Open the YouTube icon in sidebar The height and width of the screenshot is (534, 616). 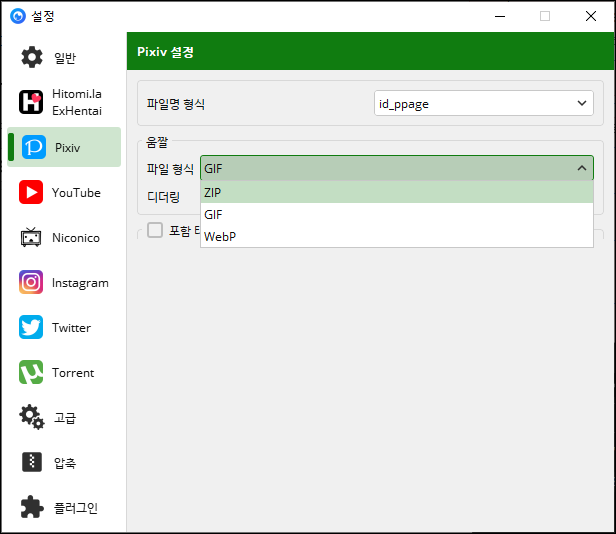point(31,192)
